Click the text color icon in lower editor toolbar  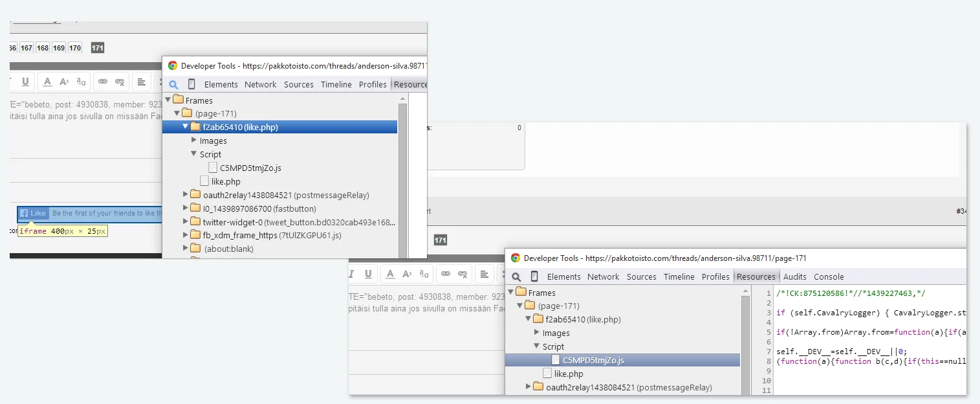pyautogui.click(x=390, y=274)
